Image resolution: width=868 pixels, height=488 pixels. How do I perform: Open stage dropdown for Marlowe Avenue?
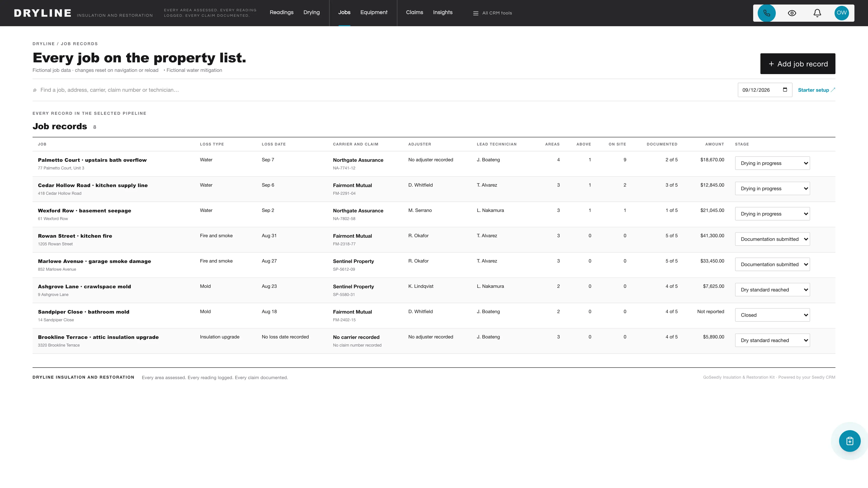point(772,264)
